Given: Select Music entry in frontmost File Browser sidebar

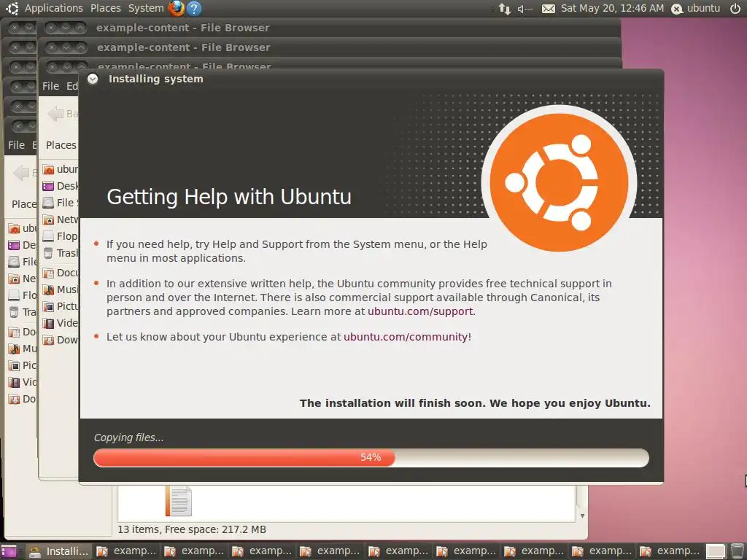Looking at the screenshot, I should (60, 289).
